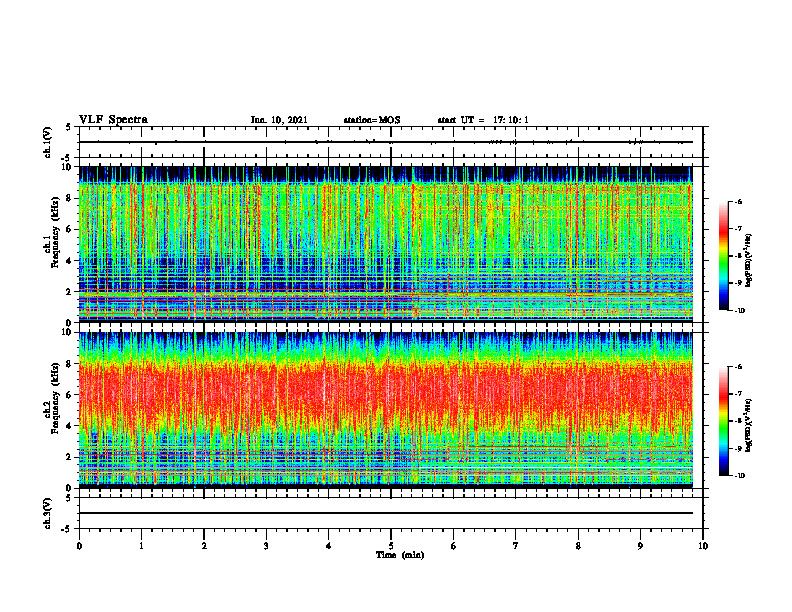Click time-axis tick label "6"
This screenshot has width=792, height=612.
(x=454, y=546)
